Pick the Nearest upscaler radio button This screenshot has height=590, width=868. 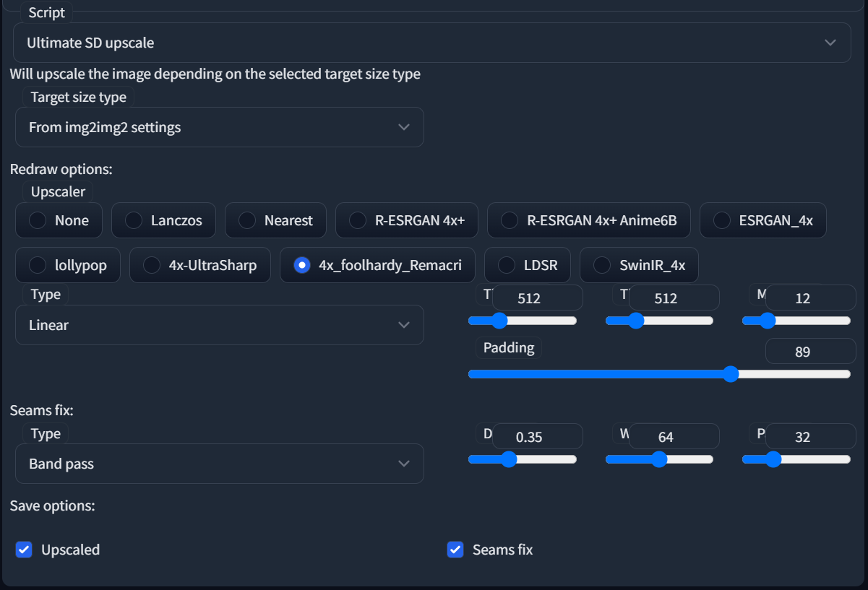coord(276,220)
